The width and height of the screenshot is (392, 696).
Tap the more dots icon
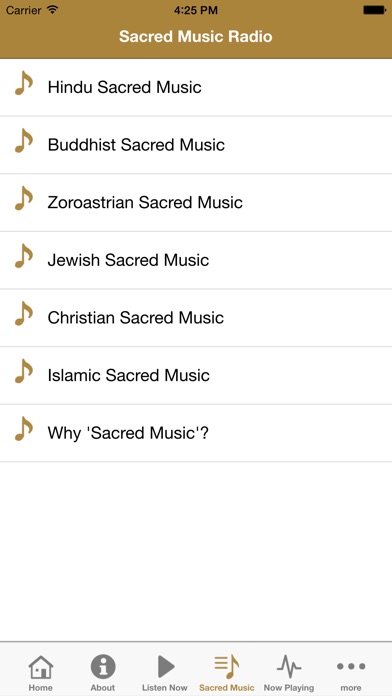(x=351, y=666)
